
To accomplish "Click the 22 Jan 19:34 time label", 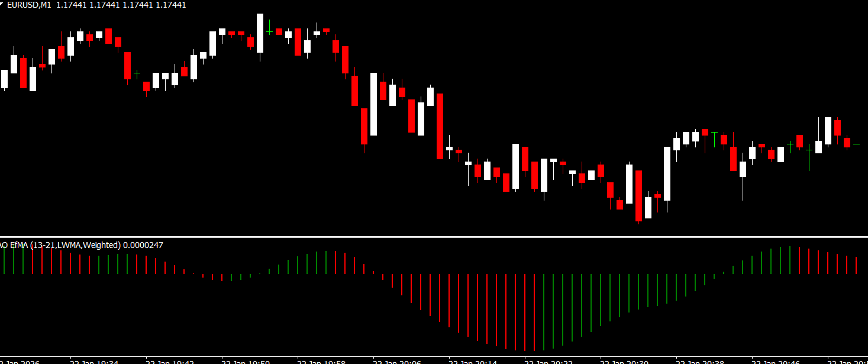I will [94, 361].
